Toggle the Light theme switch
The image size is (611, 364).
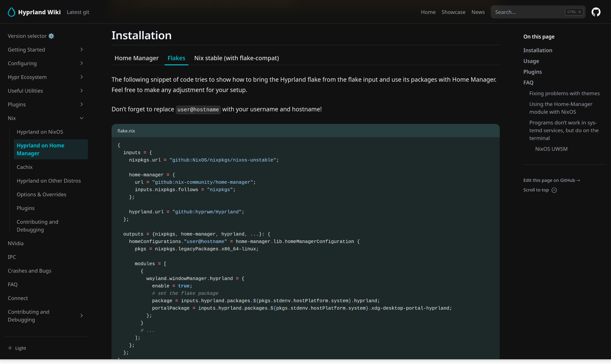click(x=20, y=348)
